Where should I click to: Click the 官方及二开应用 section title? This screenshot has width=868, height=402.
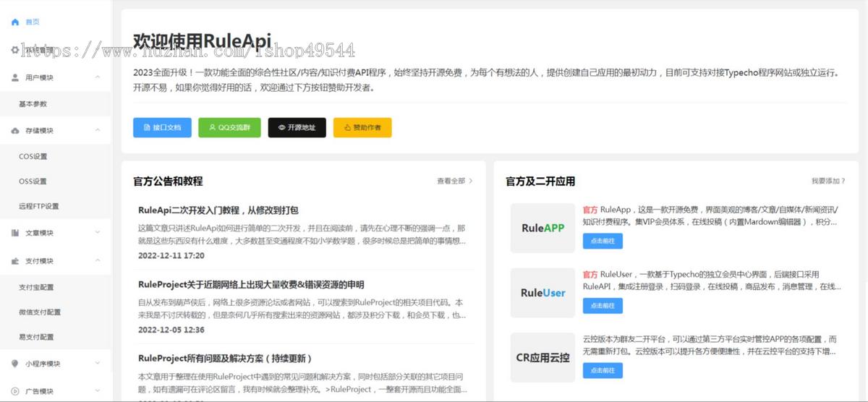point(540,181)
